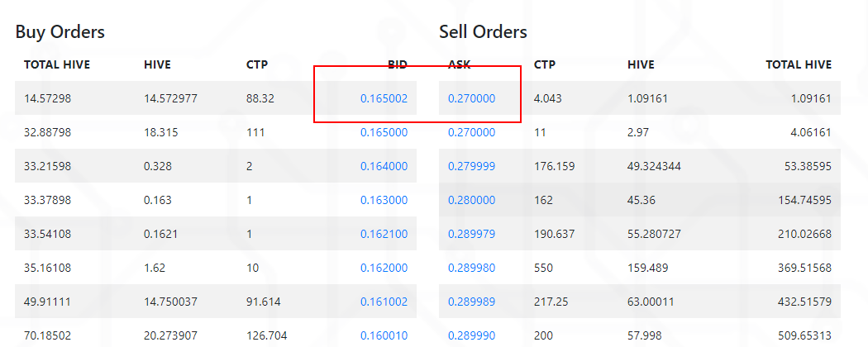Click the 33.37898 total cell

pos(48,200)
